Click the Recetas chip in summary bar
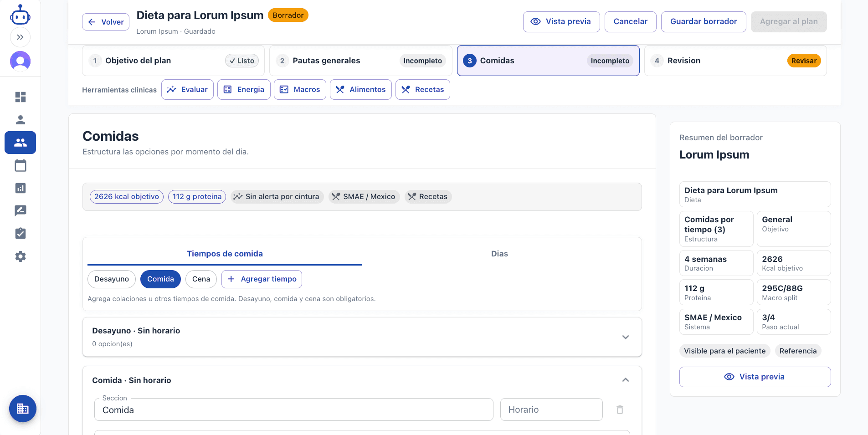This screenshot has width=868, height=435. pyautogui.click(x=428, y=197)
